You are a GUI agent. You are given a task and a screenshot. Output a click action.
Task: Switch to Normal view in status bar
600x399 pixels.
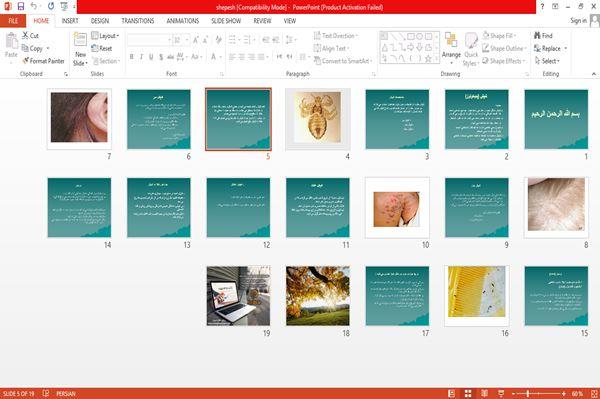tap(452, 394)
